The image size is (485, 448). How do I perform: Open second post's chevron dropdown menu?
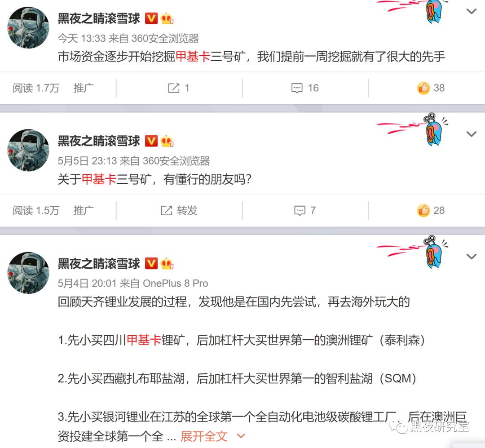pos(471,134)
